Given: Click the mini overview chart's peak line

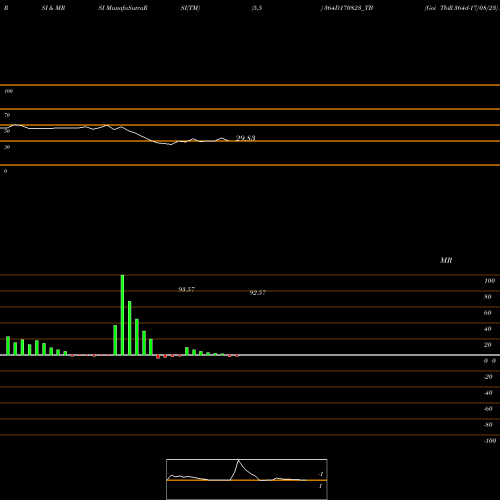Looking at the screenshot, I should [238, 461].
